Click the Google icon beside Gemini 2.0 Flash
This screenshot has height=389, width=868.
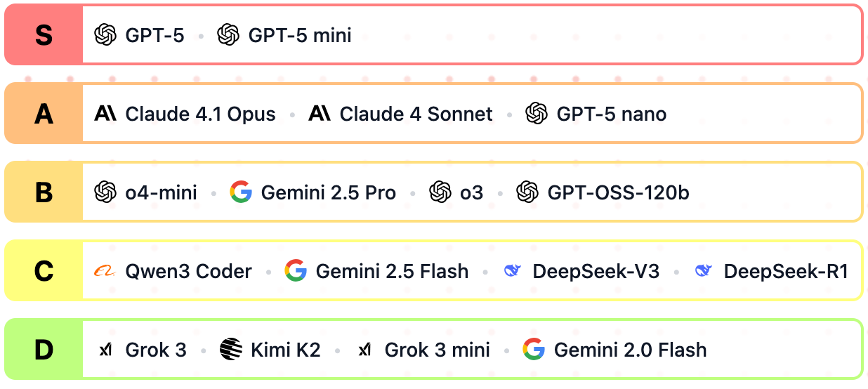(534, 349)
